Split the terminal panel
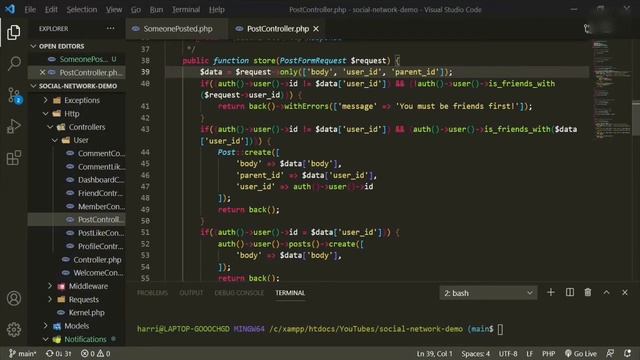The height and width of the screenshot is (360, 640). coord(570,292)
